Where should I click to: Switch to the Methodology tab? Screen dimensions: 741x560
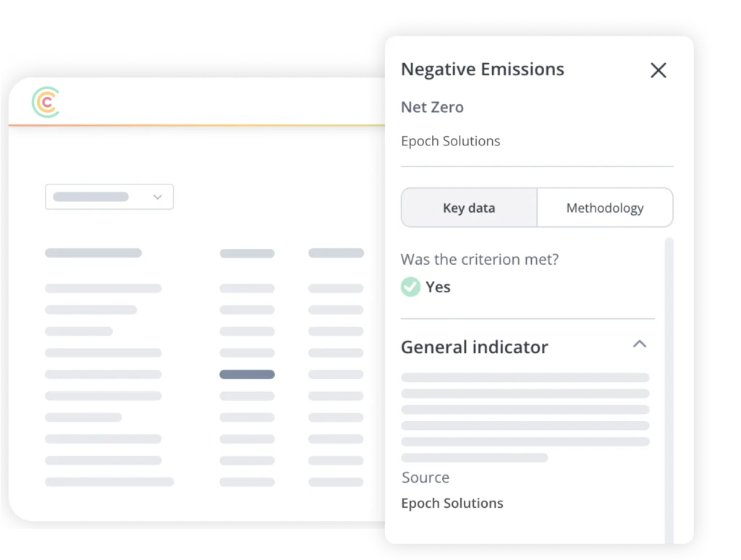coord(604,208)
